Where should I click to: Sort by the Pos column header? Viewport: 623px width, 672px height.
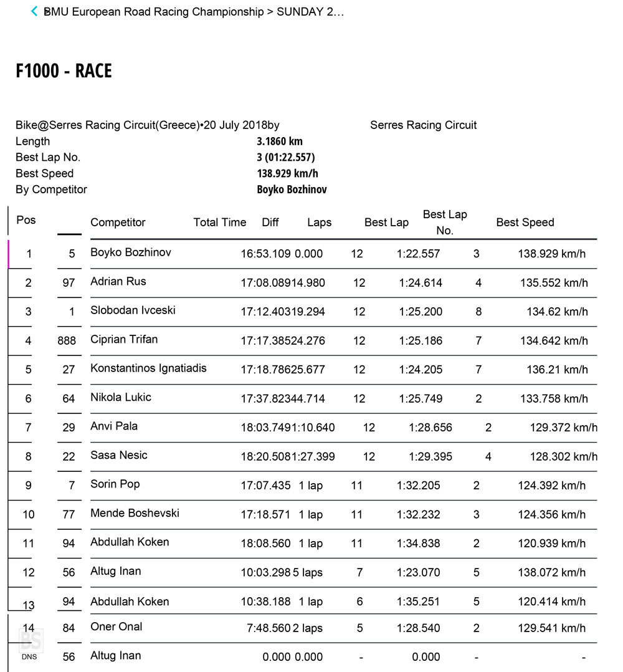[26, 220]
